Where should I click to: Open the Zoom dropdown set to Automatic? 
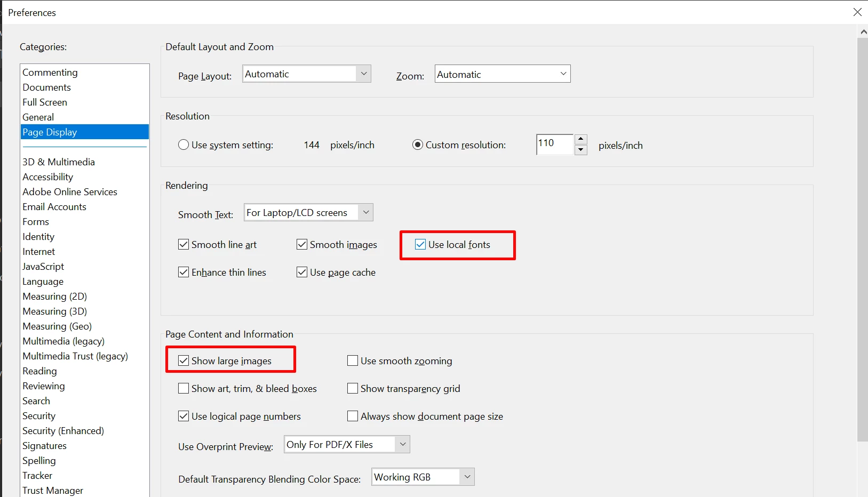(x=503, y=74)
